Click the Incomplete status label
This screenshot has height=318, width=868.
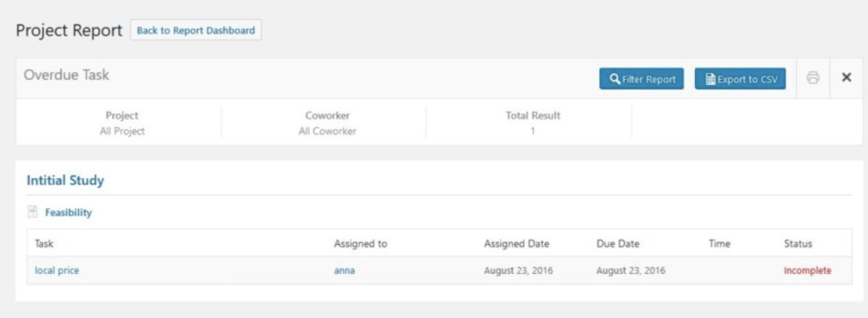(807, 271)
